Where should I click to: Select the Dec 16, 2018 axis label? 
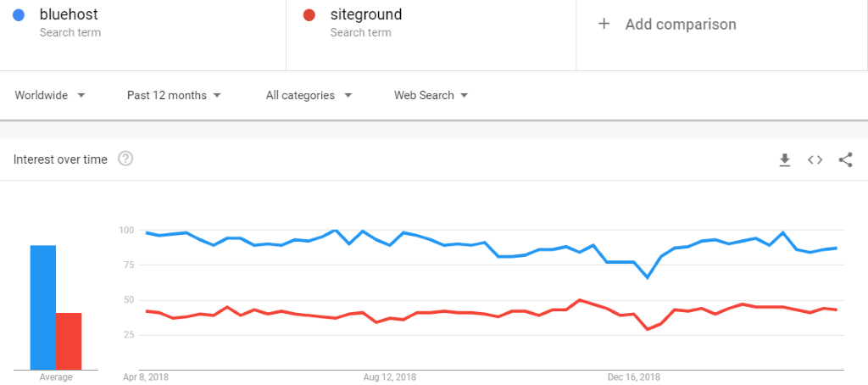click(633, 378)
